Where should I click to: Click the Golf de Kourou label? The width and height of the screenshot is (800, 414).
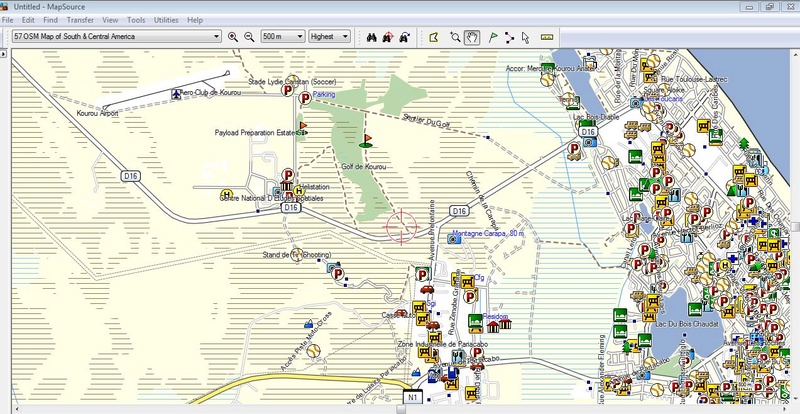coord(363,167)
